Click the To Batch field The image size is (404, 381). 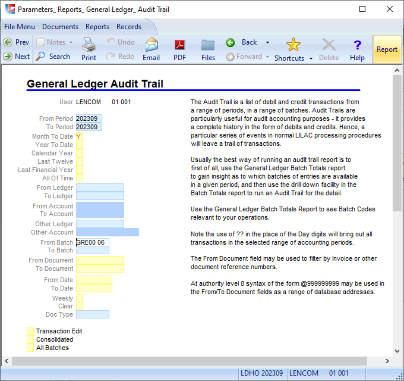pos(92,250)
